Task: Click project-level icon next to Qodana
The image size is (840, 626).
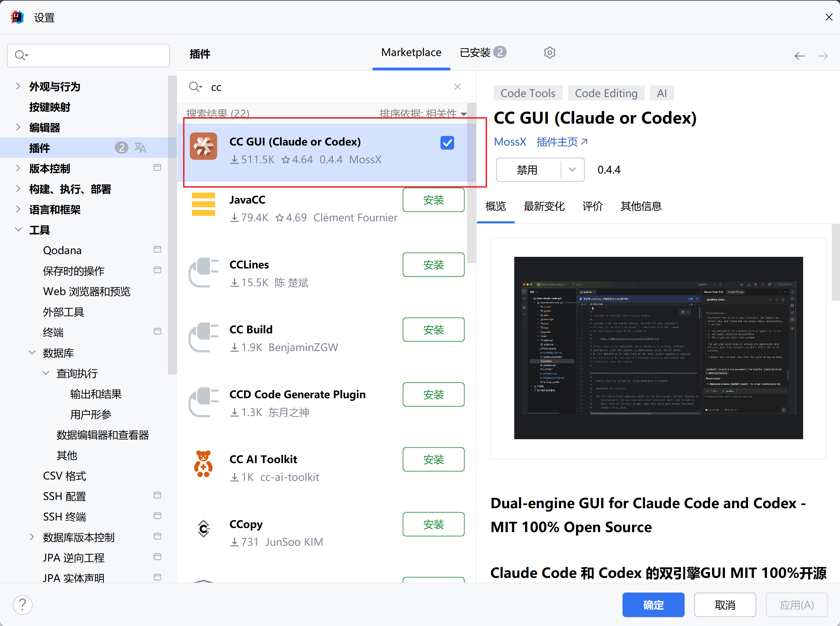Action: point(157,249)
